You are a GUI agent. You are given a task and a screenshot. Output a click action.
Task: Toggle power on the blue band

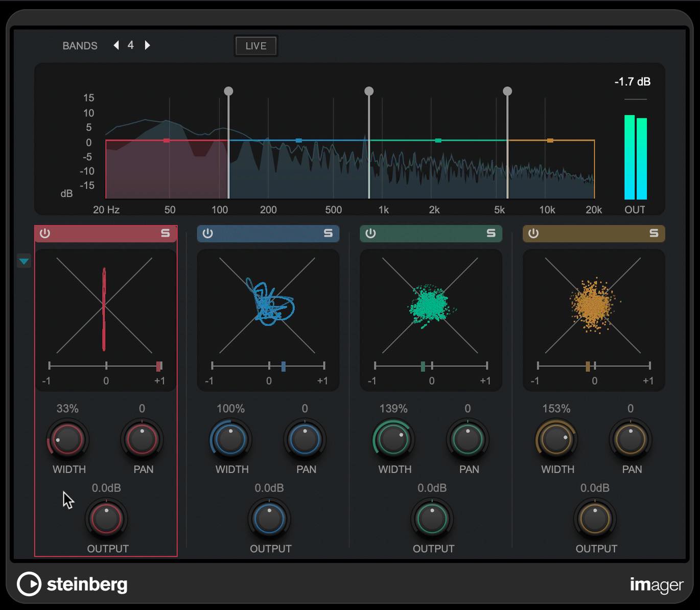coord(207,233)
